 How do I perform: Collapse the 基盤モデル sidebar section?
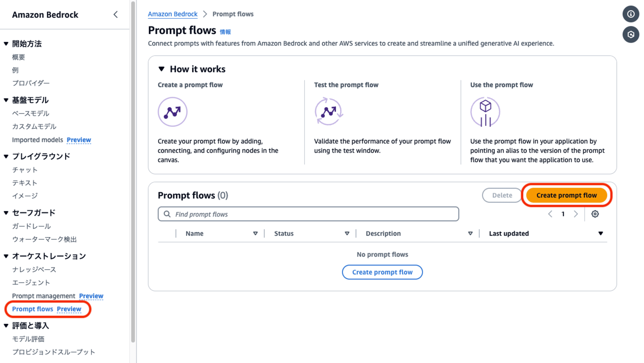[7, 100]
